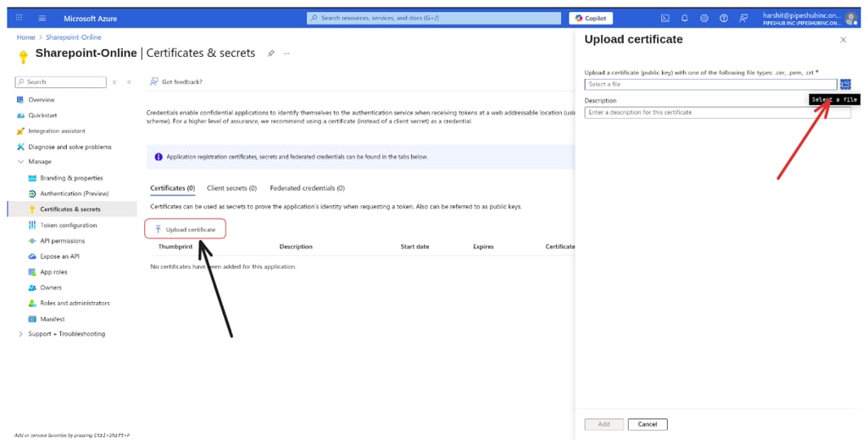Click the Start date column header
This screenshot has height=447, width=868.
coord(415,247)
